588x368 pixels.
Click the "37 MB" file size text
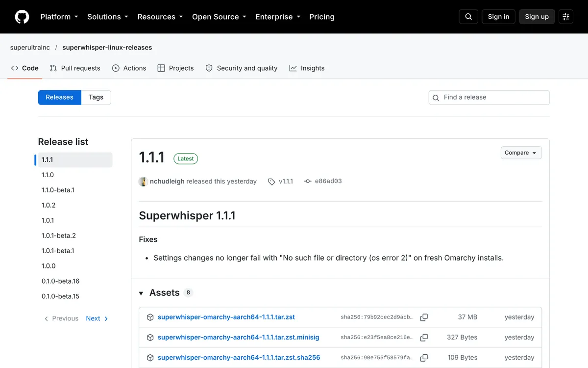click(x=467, y=317)
